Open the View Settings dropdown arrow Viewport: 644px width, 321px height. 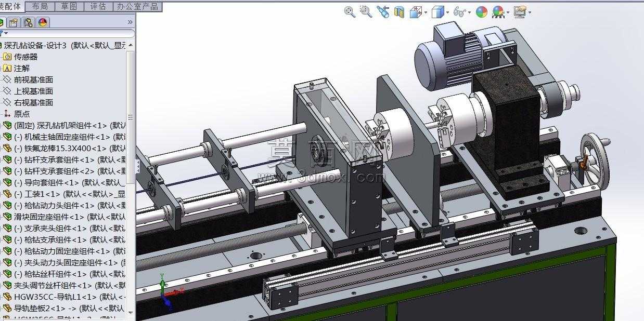click(530, 12)
